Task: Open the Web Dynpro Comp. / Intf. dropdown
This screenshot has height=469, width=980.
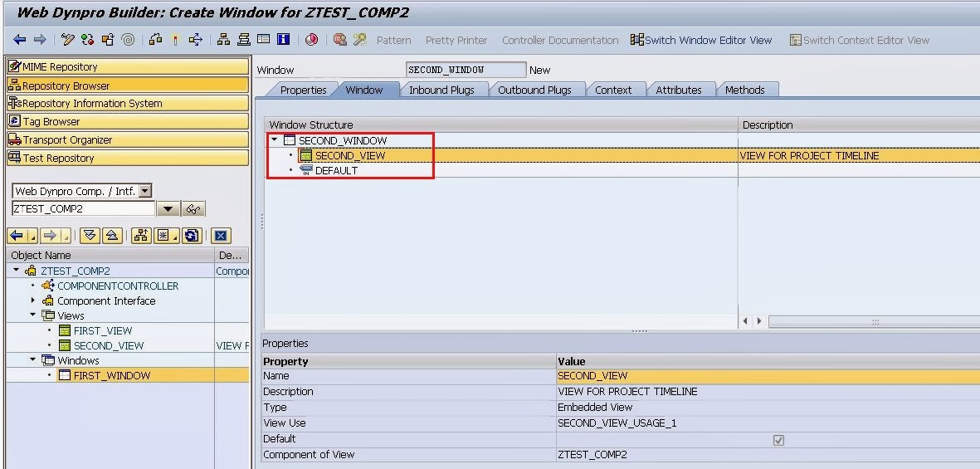Action: click(x=145, y=192)
